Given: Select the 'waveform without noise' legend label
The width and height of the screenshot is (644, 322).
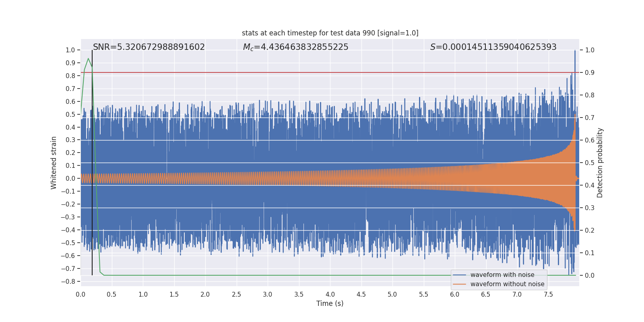Looking at the screenshot, I should (x=507, y=284).
